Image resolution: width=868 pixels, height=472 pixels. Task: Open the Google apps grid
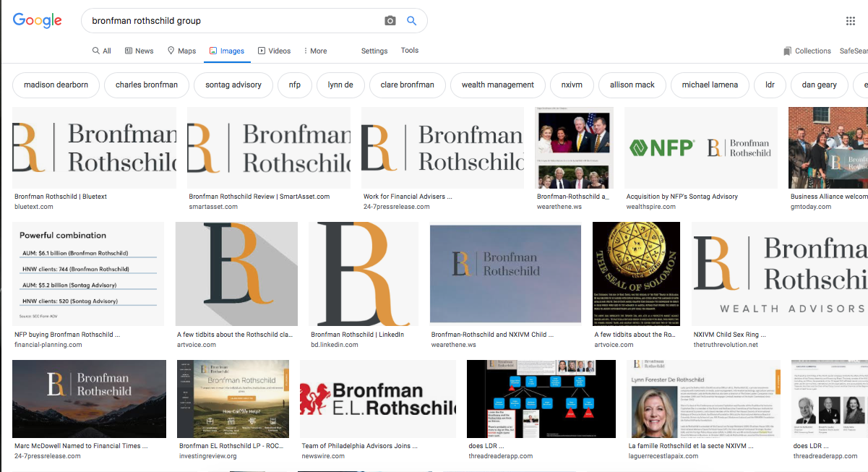pos(851,21)
